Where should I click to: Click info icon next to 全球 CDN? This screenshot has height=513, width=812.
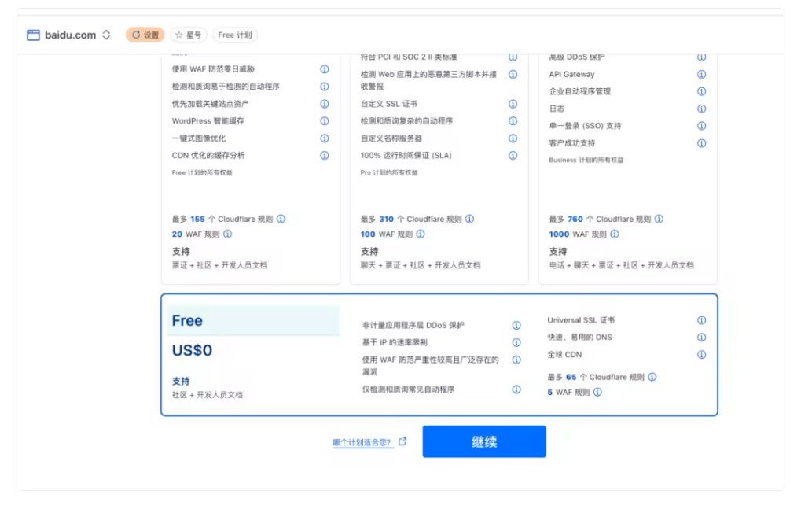tap(701, 355)
